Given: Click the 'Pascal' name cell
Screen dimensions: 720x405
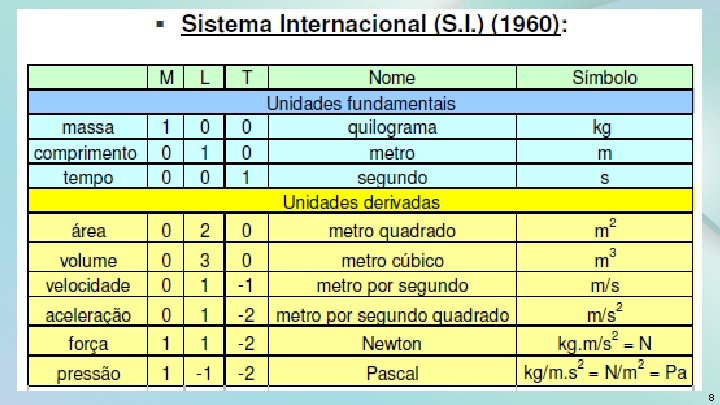Looking at the screenshot, I should (x=392, y=374).
